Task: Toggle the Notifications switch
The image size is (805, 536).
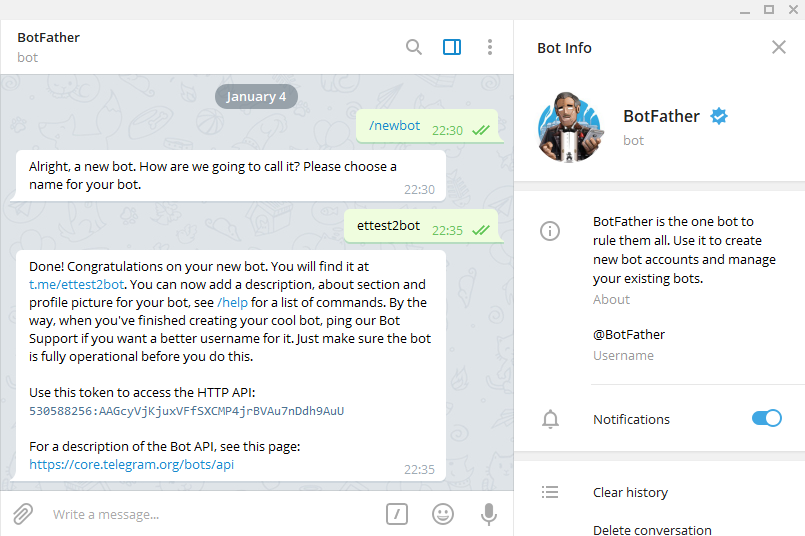Action: tap(766, 419)
